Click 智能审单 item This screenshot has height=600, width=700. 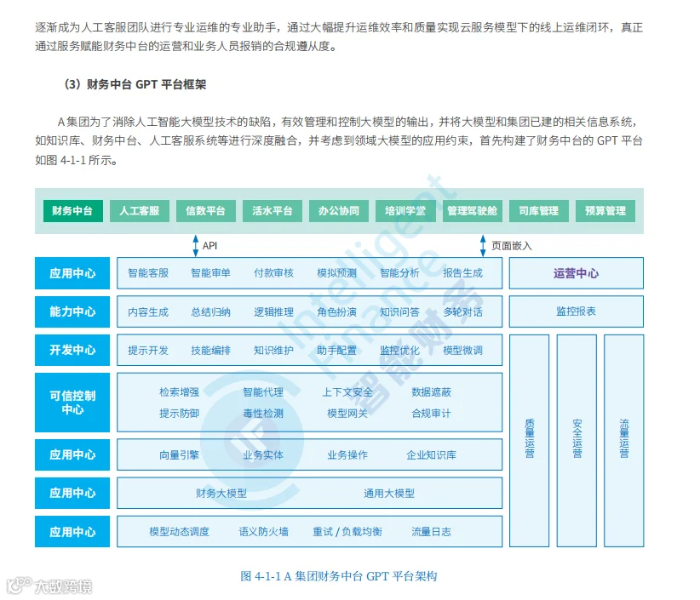(210, 273)
